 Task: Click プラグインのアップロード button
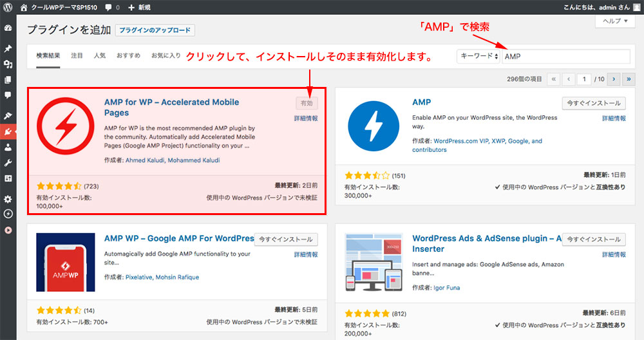point(155,30)
